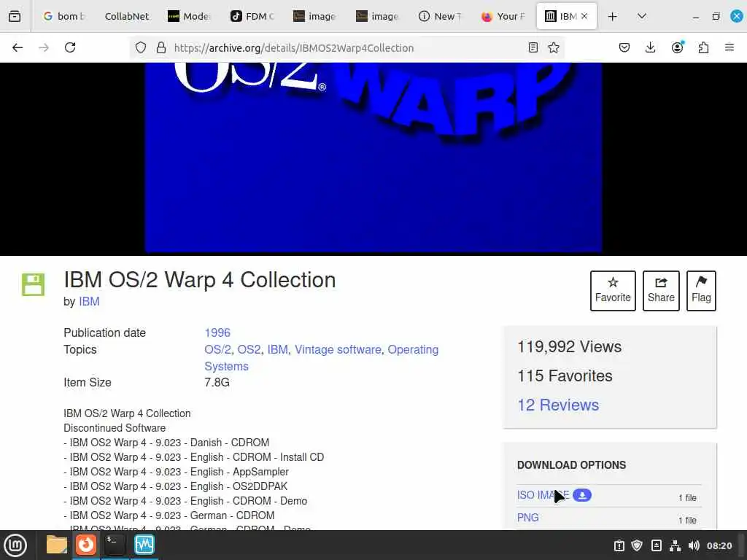Click the 'English - AppSampler' description line
This screenshot has width=747, height=560.
click(176, 472)
